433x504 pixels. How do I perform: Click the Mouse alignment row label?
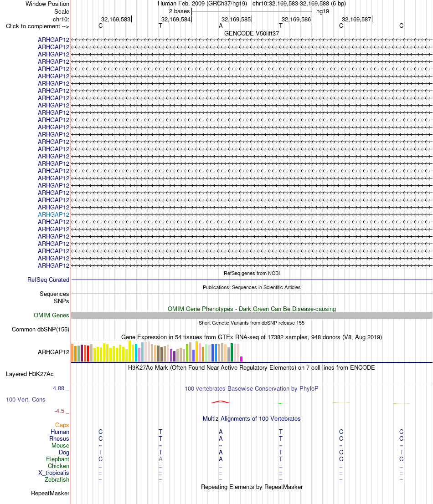61,446
